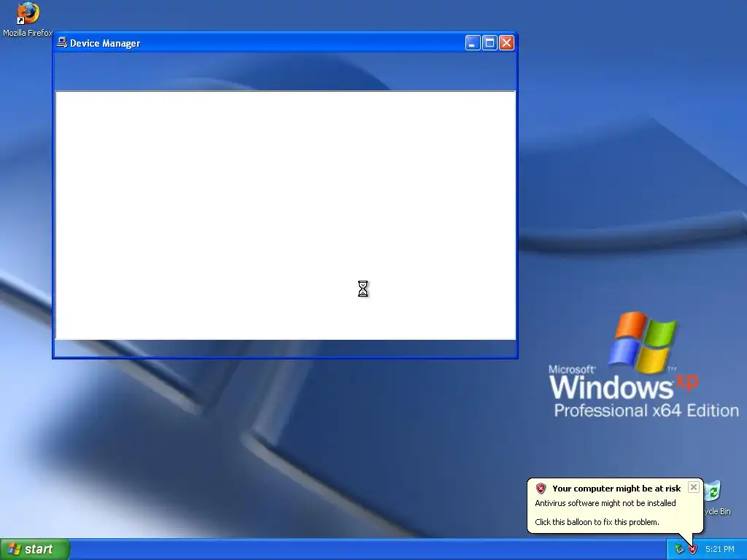Close the Device Manager window
Image resolution: width=747 pixels, height=560 pixels.
[x=506, y=43]
